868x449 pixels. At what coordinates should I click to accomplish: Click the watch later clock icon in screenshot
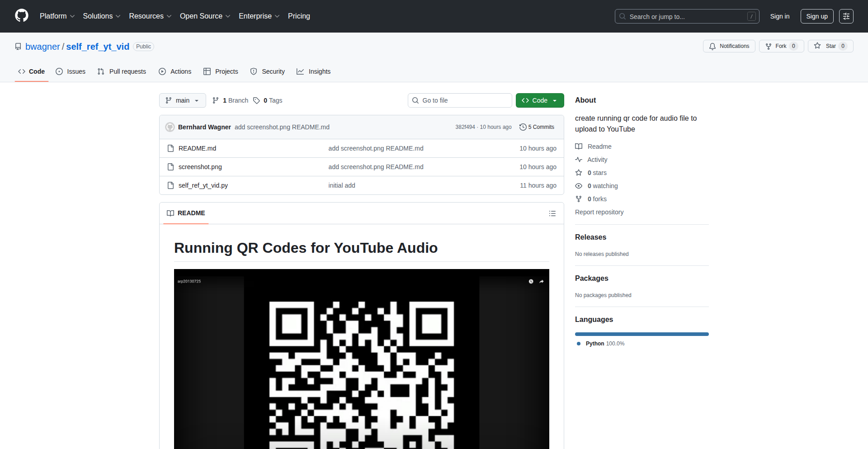531,281
